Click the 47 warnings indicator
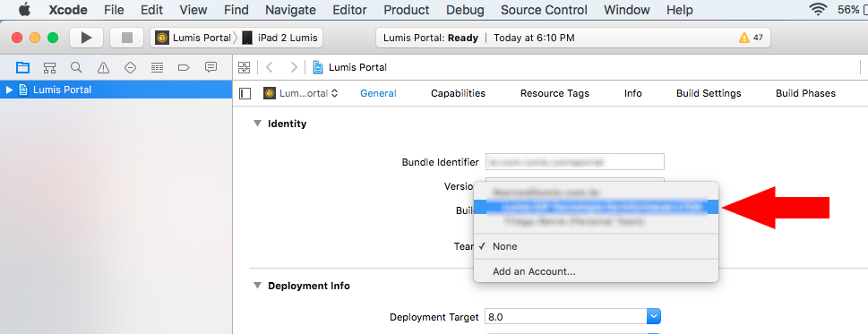The image size is (868, 334). (x=751, y=38)
